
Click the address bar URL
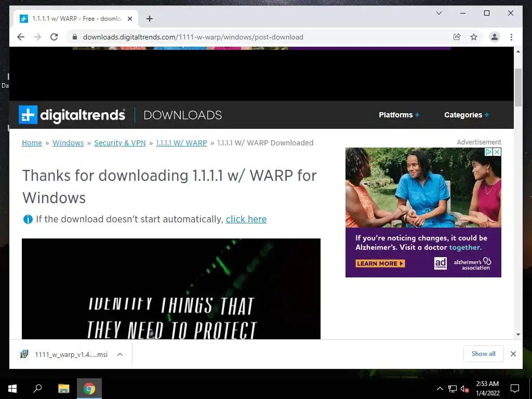(x=193, y=37)
